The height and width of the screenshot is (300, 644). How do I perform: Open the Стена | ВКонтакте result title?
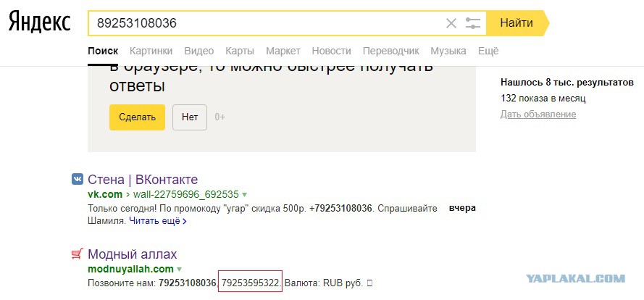[143, 180]
